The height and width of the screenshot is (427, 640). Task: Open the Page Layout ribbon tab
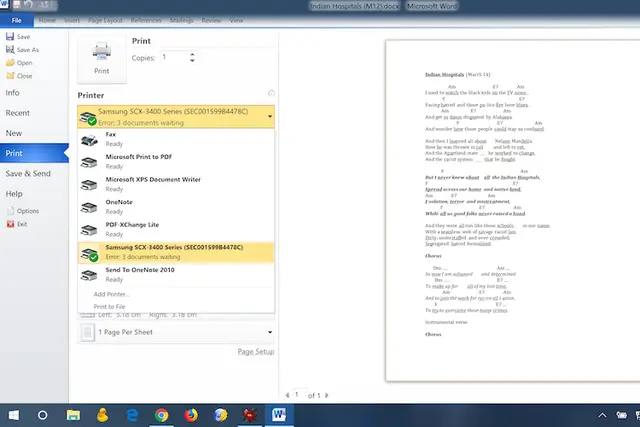coord(105,20)
